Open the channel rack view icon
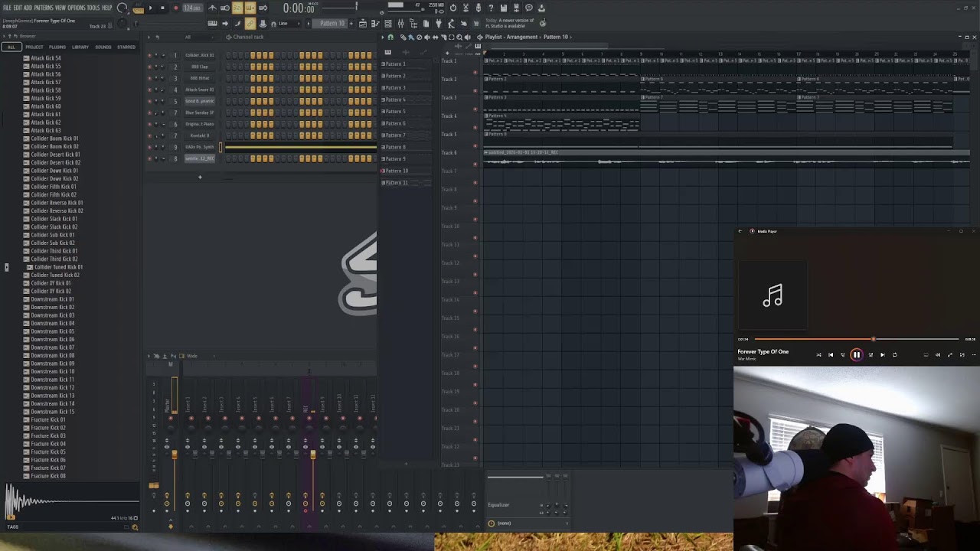Screen dimensions: 980x551 [387, 23]
